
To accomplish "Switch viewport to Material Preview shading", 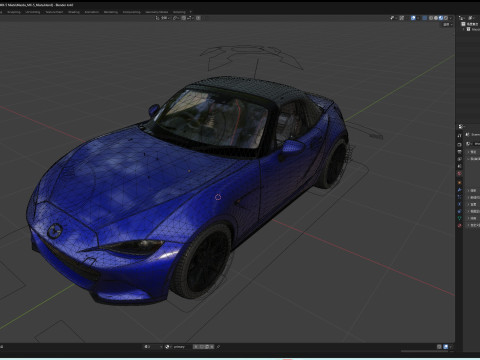I will tap(441, 18).
